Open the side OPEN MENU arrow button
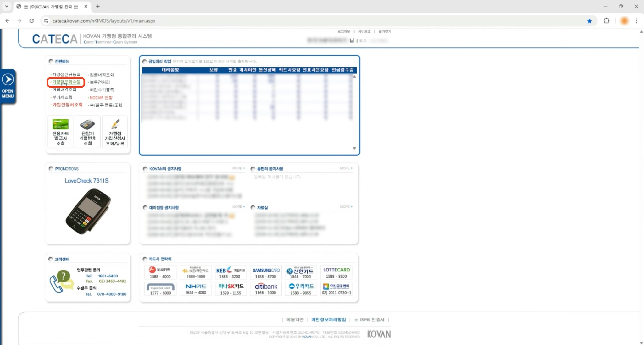644x345 pixels. click(8, 80)
